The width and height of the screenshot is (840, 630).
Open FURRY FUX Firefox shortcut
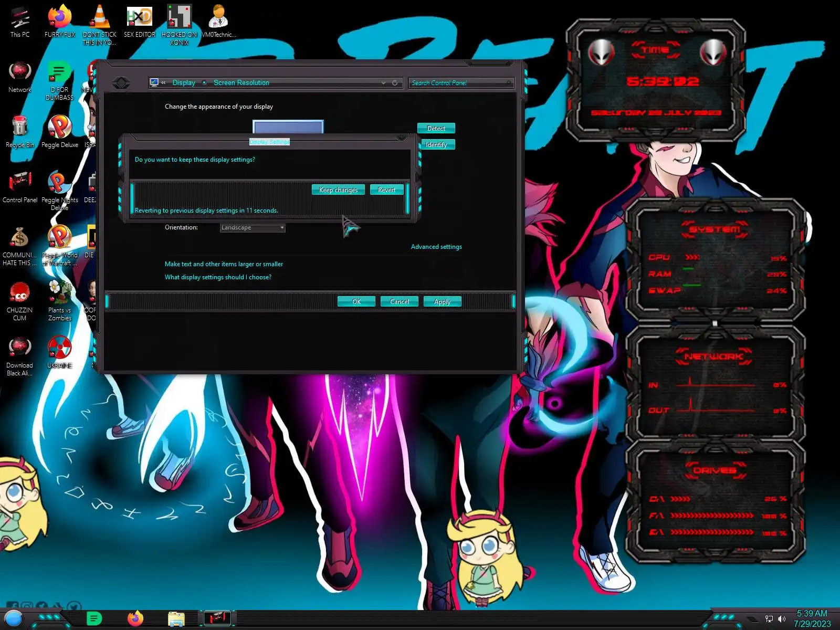coord(60,22)
